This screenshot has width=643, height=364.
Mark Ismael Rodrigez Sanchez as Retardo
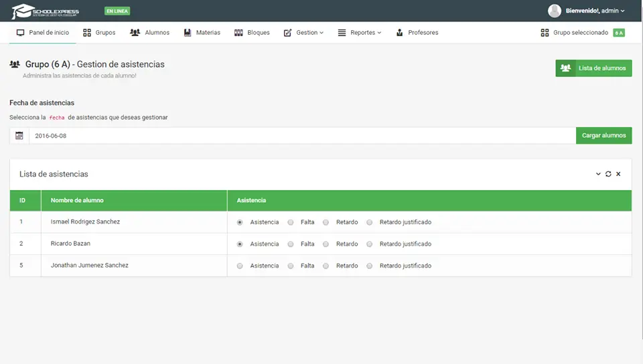click(326, 222)
